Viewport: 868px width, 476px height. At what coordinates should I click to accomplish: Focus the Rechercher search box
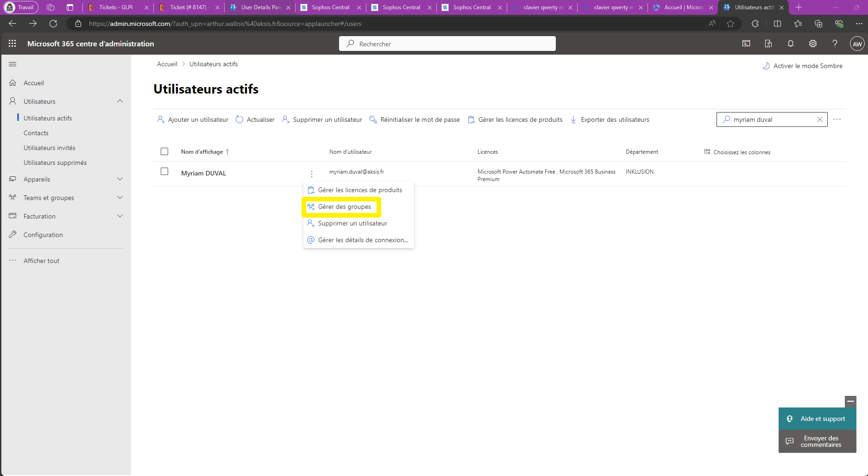(447, 44)
